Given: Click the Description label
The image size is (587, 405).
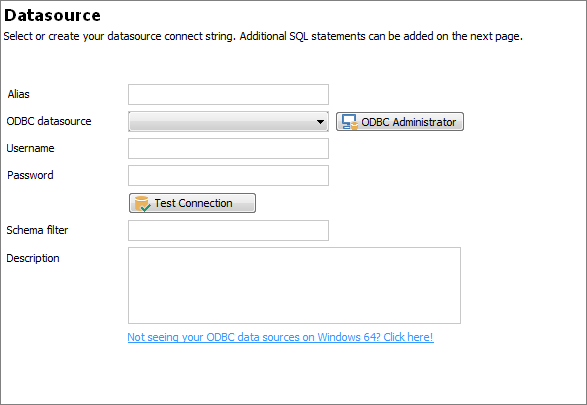Looking at the screenshot, I should pos(33,258).
